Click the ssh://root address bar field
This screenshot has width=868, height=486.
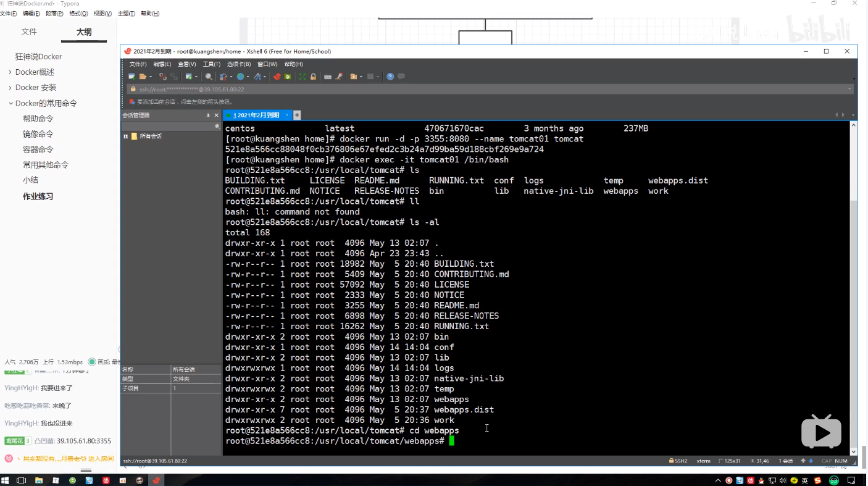(491, 89)
